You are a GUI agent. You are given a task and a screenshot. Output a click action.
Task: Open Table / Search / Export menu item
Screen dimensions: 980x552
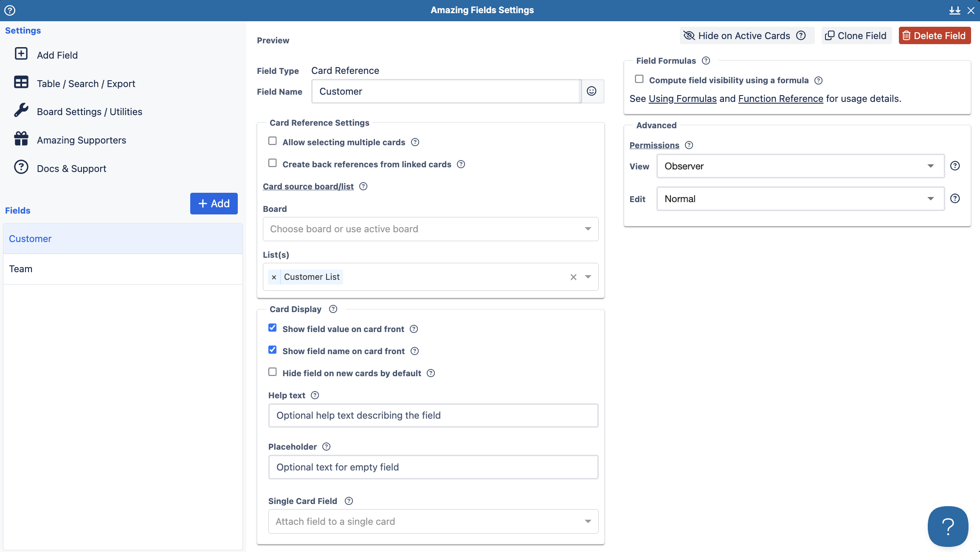86,84
